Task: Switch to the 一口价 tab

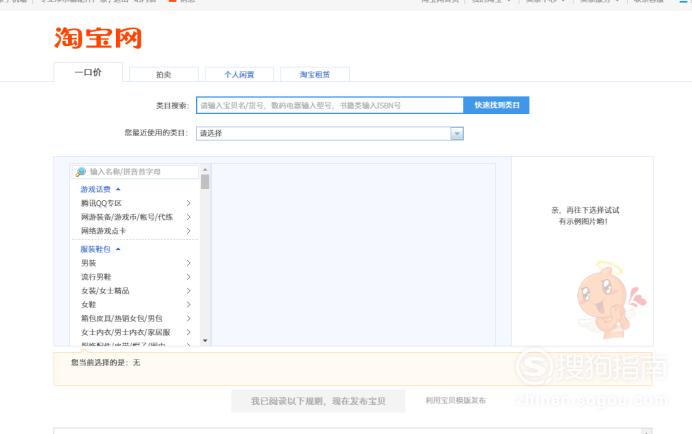Action: (x=88, y=72)
